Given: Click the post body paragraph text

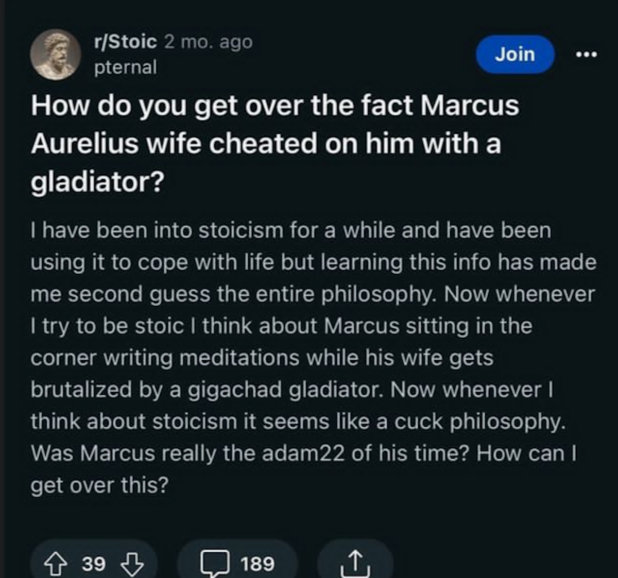Looking at the screenshot, I should (x=313, y=357).
